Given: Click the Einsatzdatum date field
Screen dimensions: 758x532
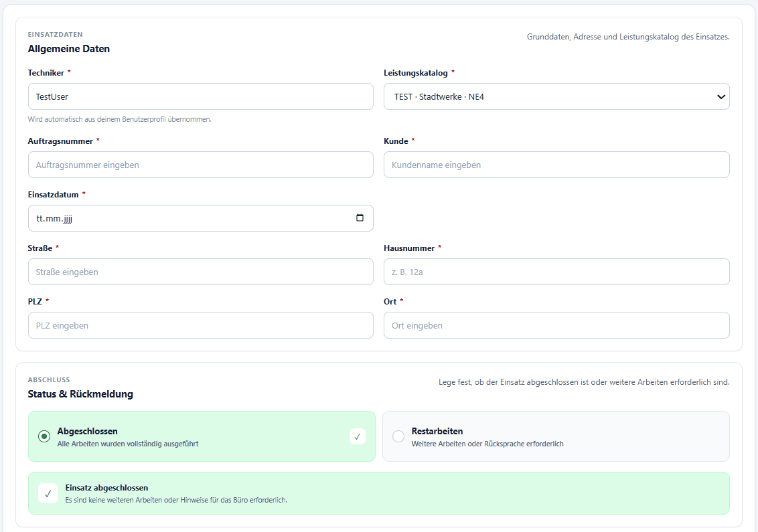Looking at the screenshot, I should pos(201,218).
